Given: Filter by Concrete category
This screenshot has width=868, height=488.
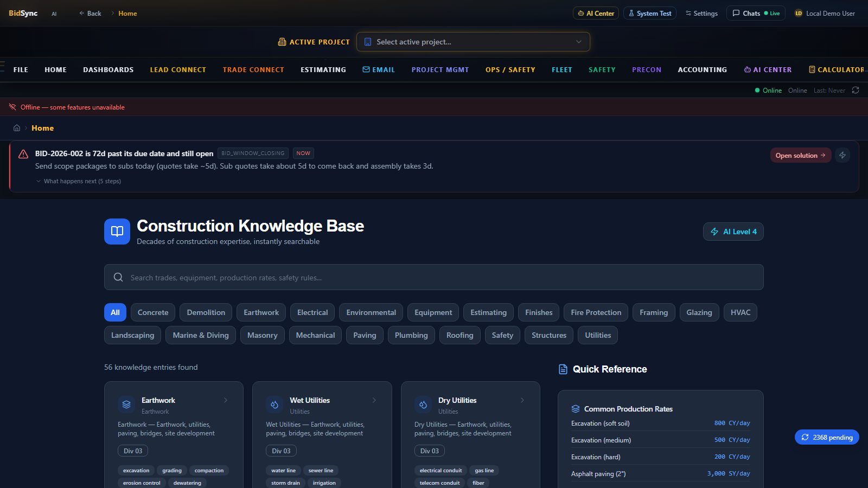Looking at the screenshot, I should pyautogui.click(x=153, y=312).
